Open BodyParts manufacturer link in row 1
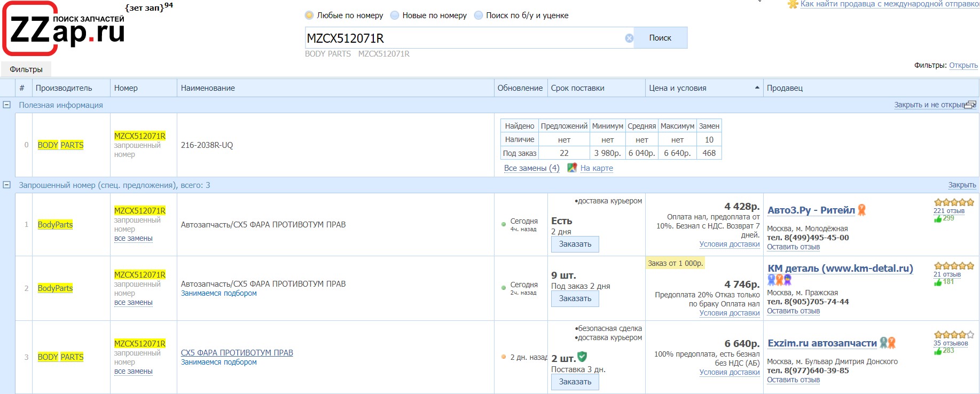This screenshot has width=980, height=394. pos(55,224)
